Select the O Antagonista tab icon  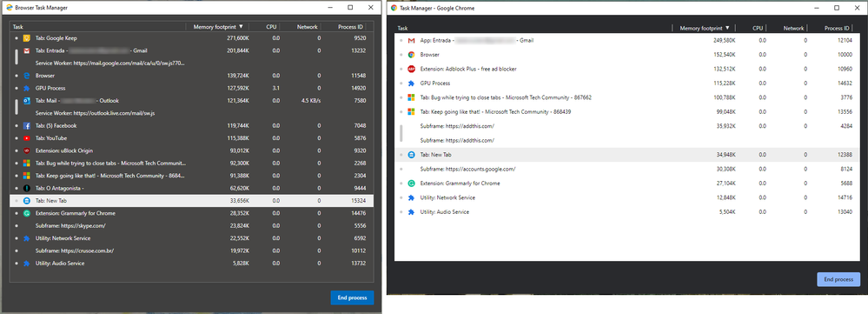click(26, 188)
